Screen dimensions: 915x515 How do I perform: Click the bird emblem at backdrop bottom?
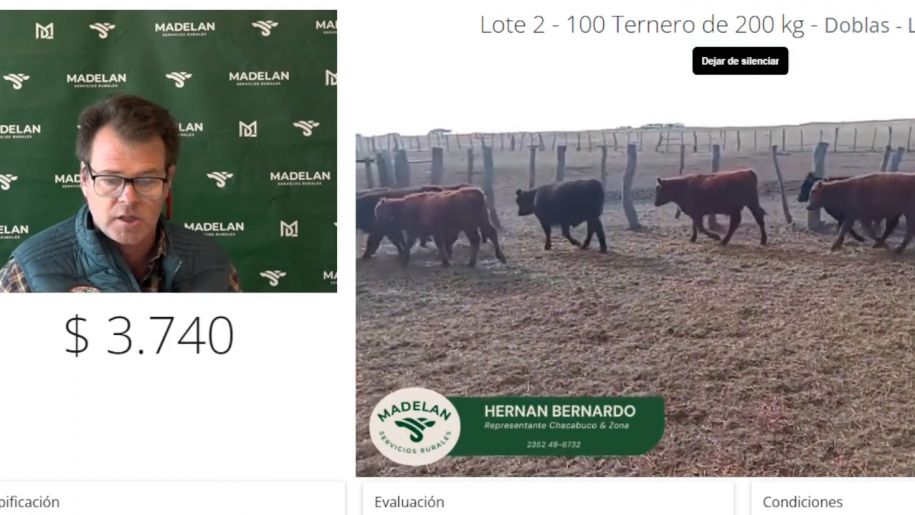tap(273, 277)
